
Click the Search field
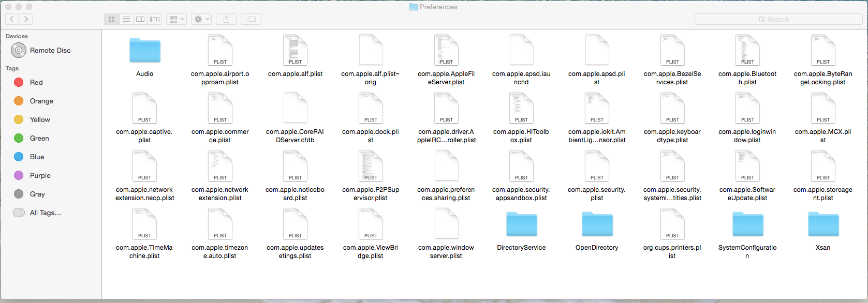tap(778, 19)
